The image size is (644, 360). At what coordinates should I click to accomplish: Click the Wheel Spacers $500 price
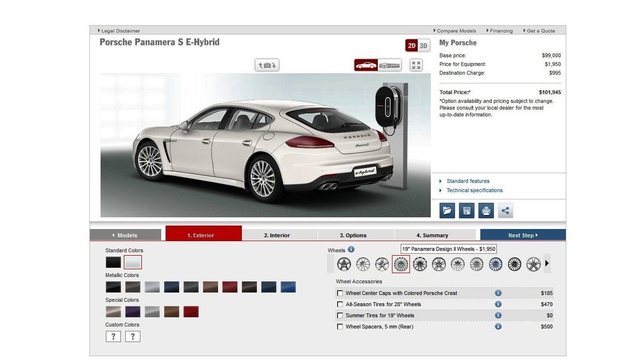tap(547, 327)
